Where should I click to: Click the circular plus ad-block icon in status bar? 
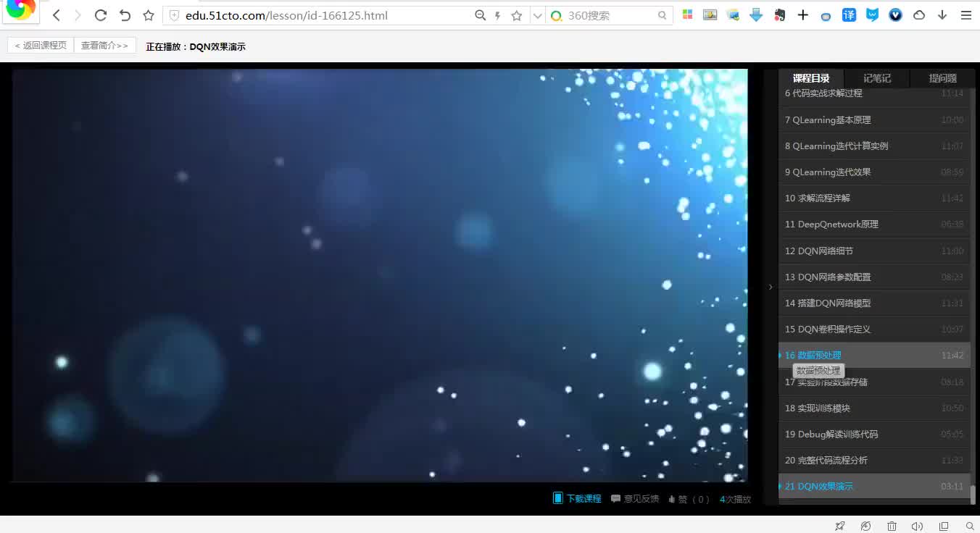[x=865, y=526]
